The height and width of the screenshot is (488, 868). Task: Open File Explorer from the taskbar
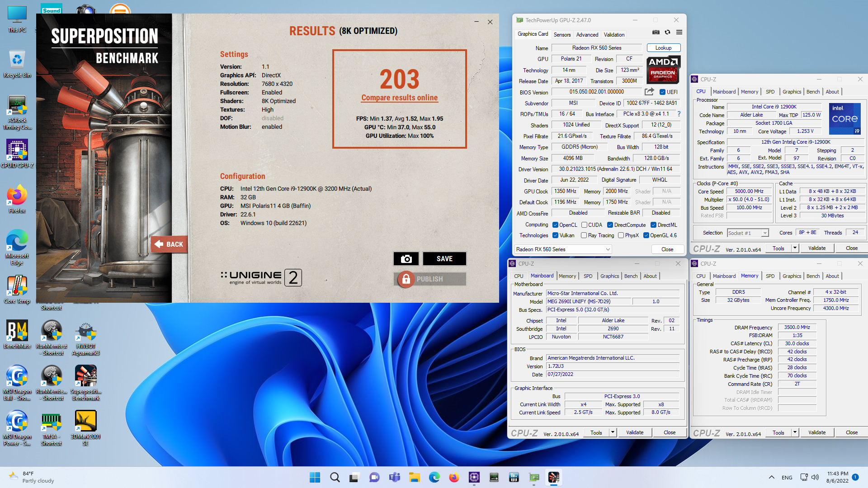click(x=414, y=477)
